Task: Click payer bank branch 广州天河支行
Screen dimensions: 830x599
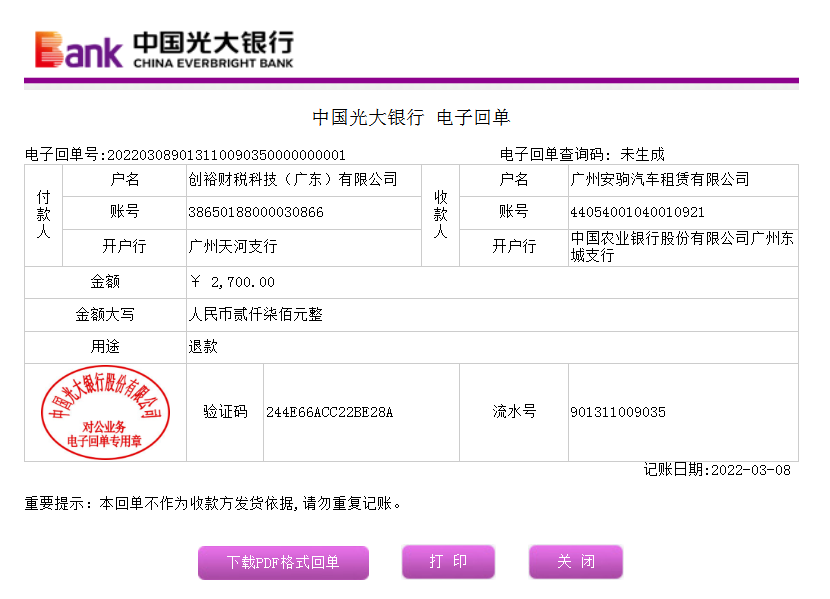Action: tap(233, 246)
